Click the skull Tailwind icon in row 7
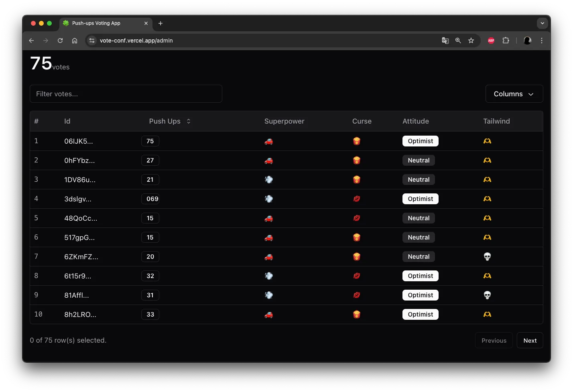This screenshot has height=392, width=573. click(x=487, y=257)
